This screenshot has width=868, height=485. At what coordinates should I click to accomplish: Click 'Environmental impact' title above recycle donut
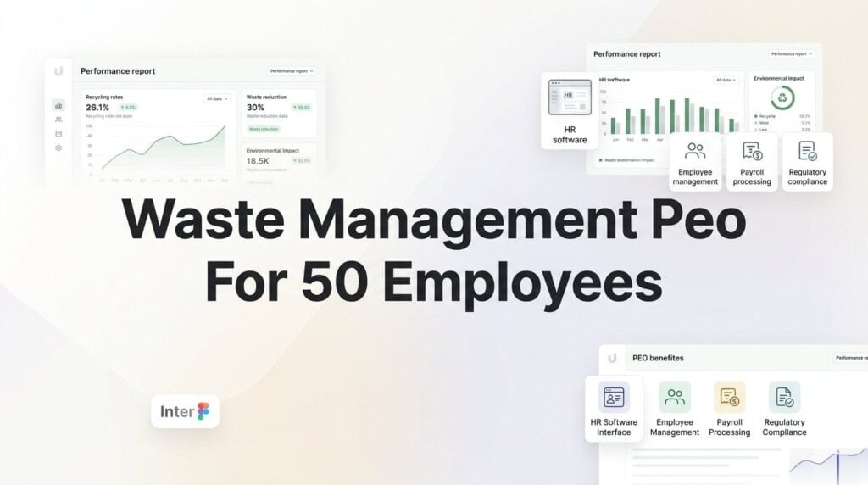point(778,79)
